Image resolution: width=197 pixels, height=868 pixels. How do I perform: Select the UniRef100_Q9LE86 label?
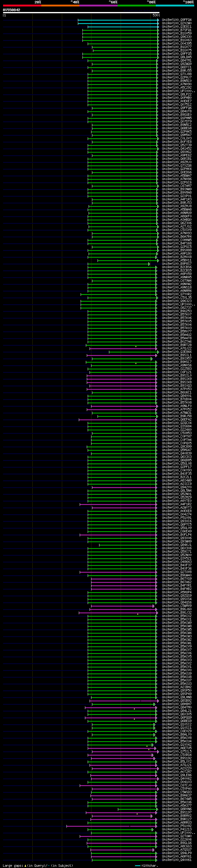[176, 775]
